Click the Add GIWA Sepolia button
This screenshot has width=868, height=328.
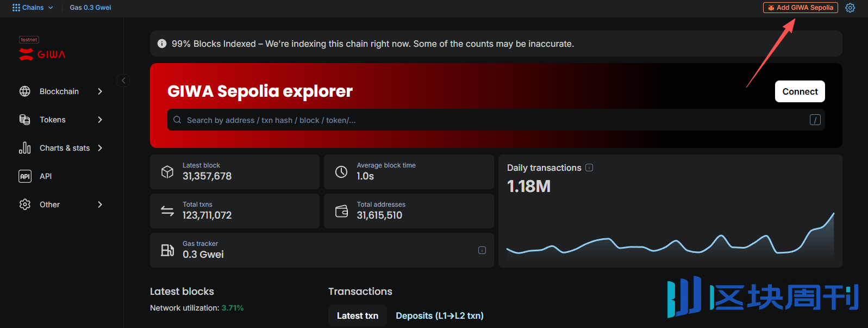801,8
